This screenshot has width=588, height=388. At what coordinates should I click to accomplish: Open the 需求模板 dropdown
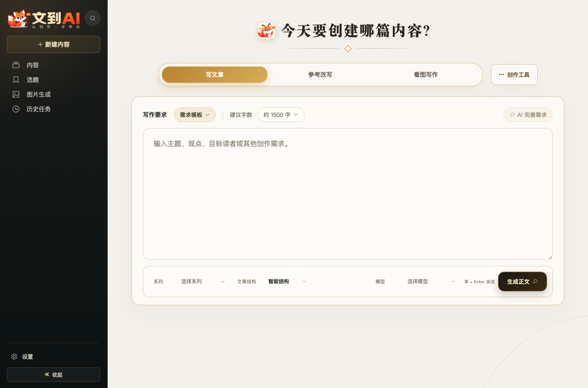pyautogui.click(x=195, y=115)
